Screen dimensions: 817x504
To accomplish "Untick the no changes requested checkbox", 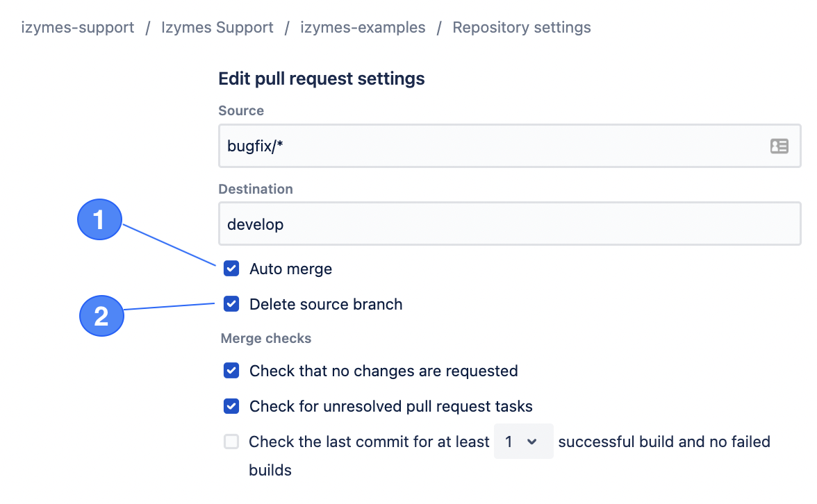I will pos(231,371).
